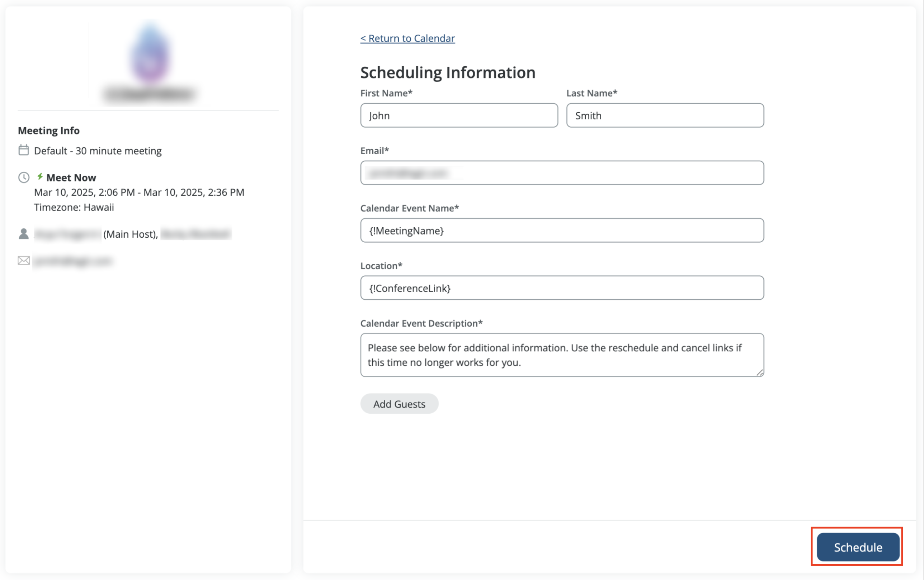The width and height of the screenshot is (924, 580).
Task: Focus the Last Name field containing Smith
Action: pos(665,115)
